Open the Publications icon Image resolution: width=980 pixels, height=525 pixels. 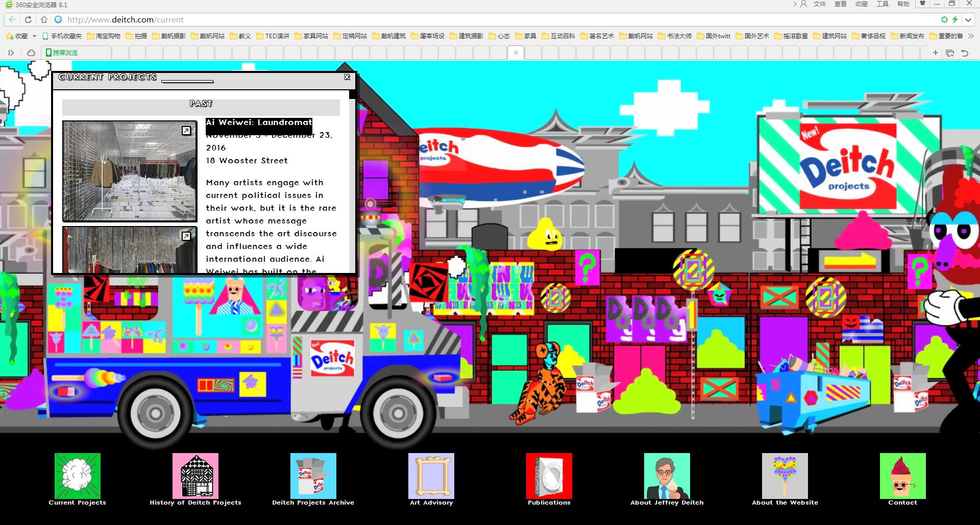tap(549, 476)
